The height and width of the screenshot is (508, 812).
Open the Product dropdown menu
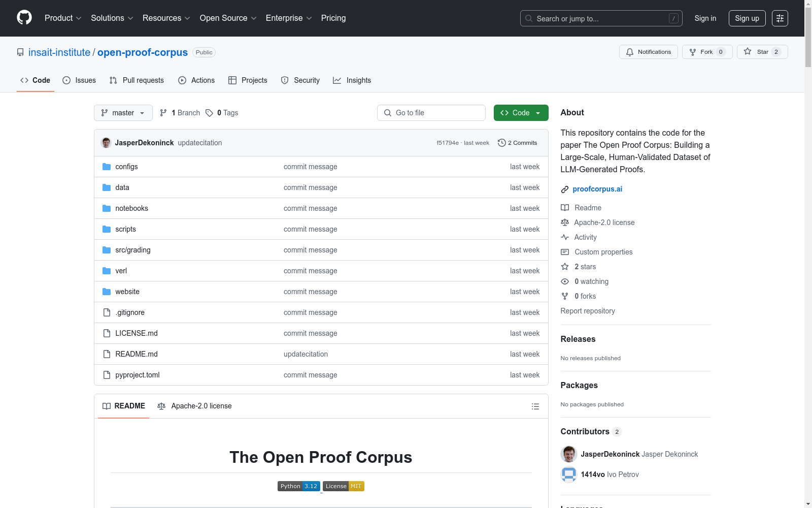tap(63, 18)
